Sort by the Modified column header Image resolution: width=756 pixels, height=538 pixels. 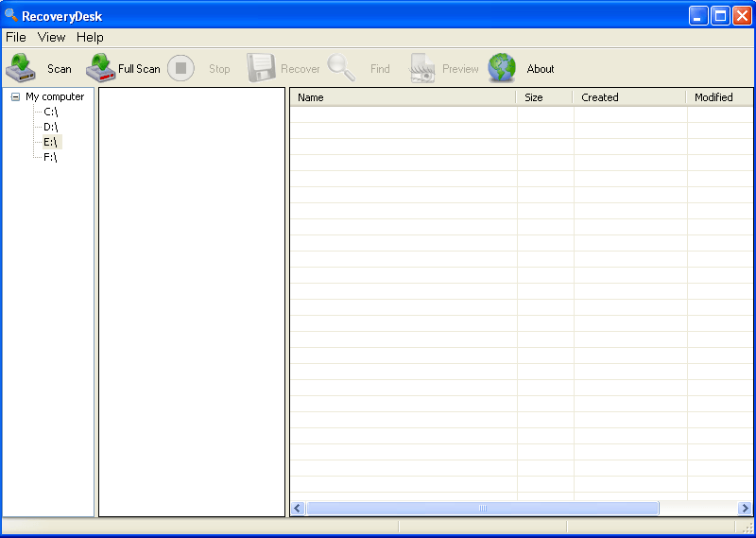point(719,97)
